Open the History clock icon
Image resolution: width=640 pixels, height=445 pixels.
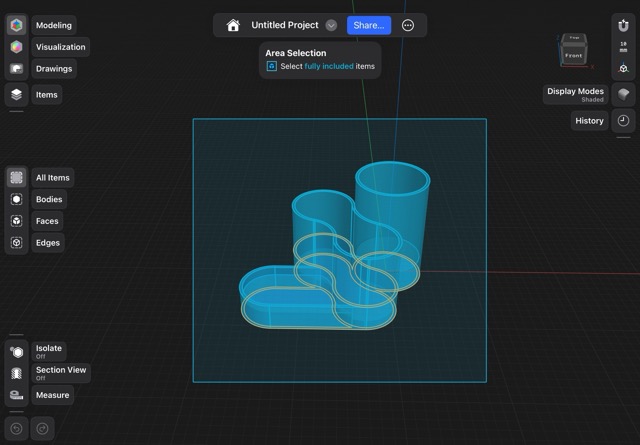[x=623, y=120]
